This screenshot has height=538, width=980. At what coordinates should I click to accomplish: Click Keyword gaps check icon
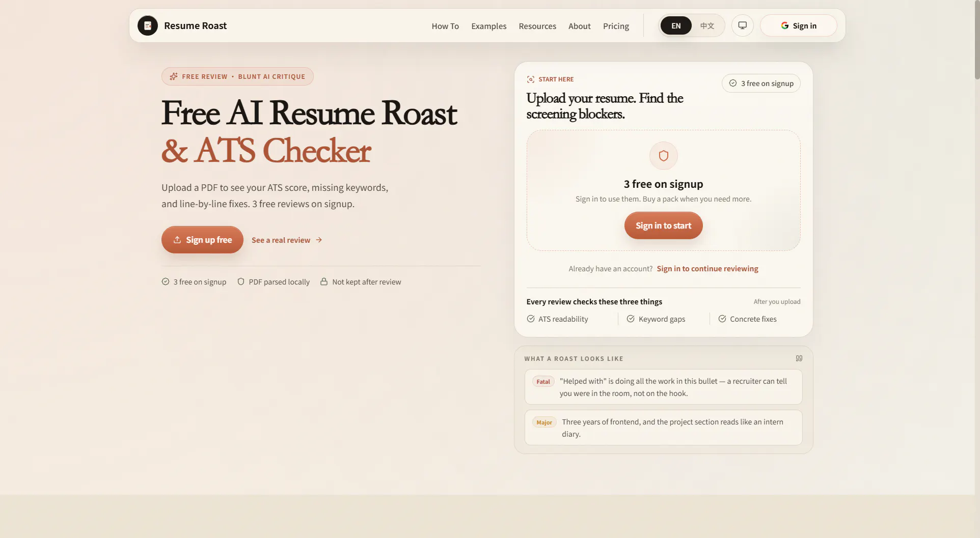point(631,319)
